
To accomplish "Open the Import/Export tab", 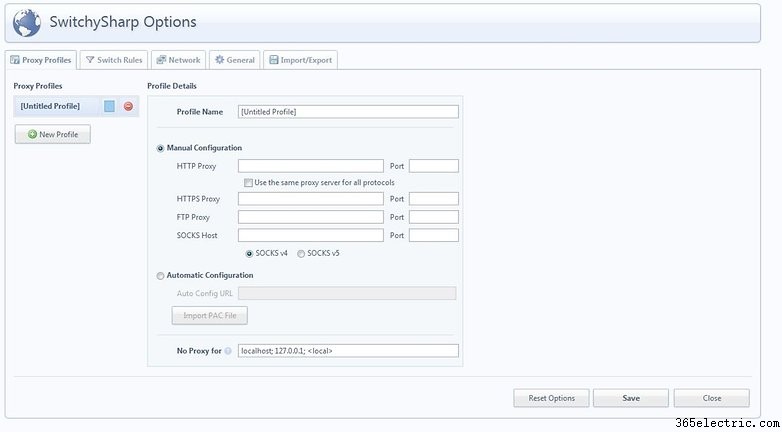I will coord(300,60).
